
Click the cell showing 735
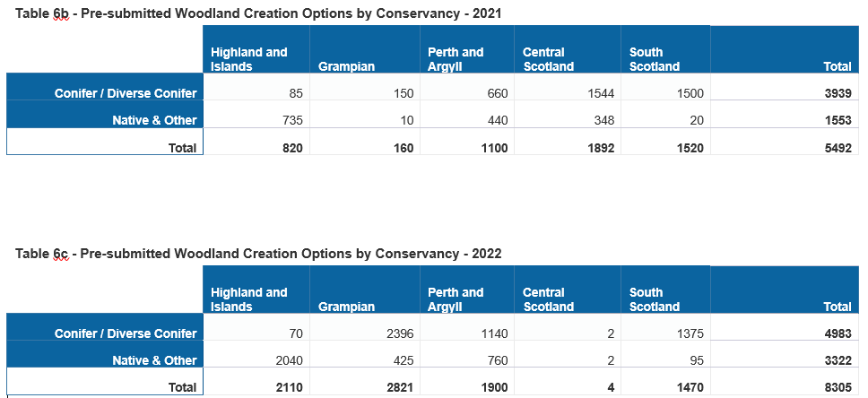(292, 120)
